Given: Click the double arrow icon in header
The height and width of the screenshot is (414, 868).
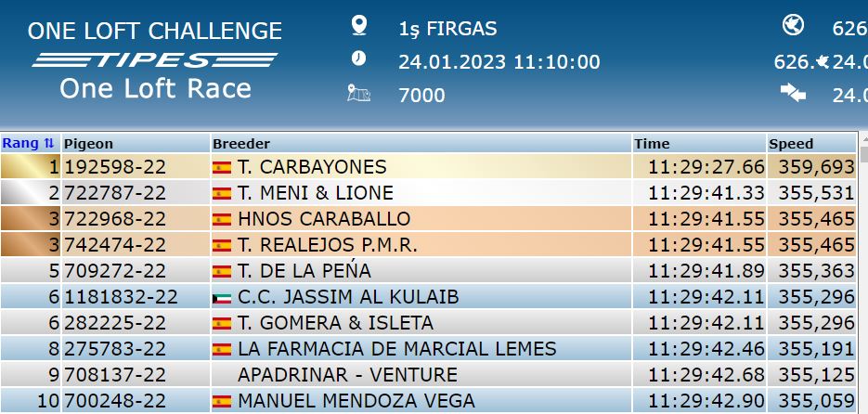Looking at the screenshot, I should click(x=793, y=93).
